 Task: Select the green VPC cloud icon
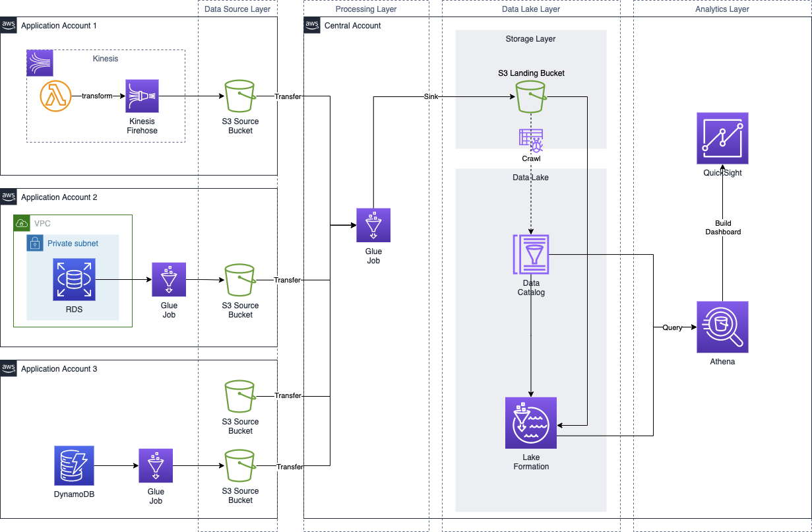click(x=22, y=223)
